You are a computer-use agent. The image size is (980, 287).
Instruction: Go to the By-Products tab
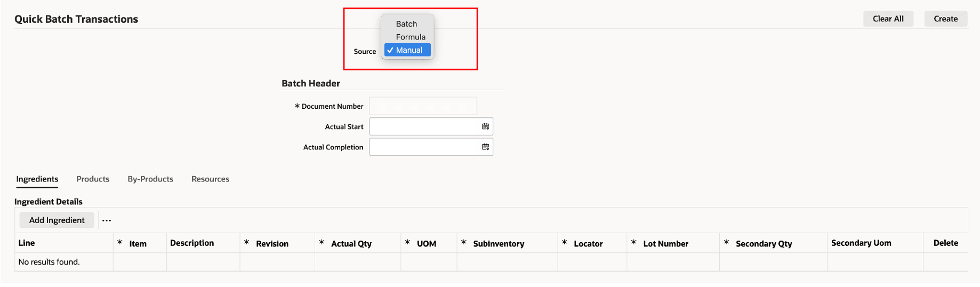tap(150, 179)
